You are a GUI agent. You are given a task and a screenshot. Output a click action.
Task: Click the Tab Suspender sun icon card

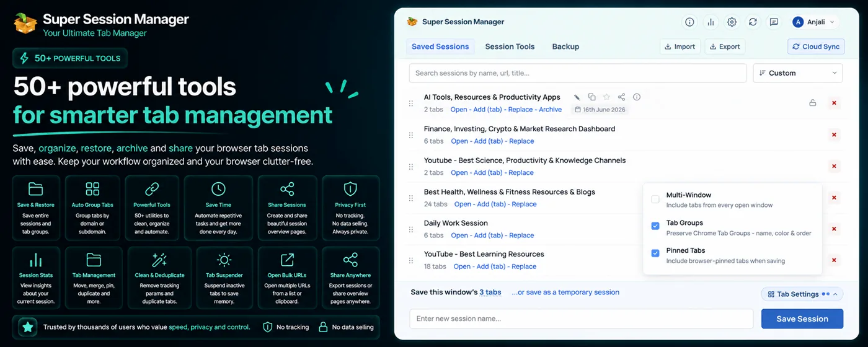(224, 278)
